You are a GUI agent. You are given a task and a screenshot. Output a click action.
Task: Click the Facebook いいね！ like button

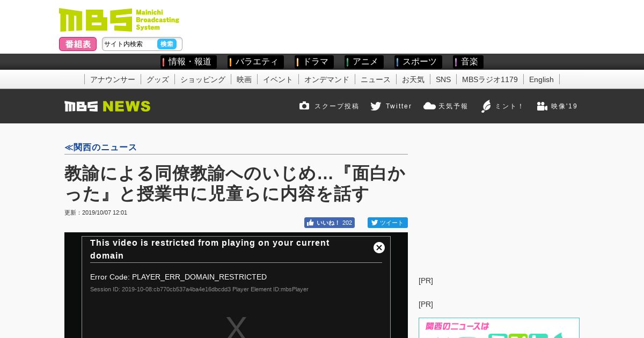[330, 223]
